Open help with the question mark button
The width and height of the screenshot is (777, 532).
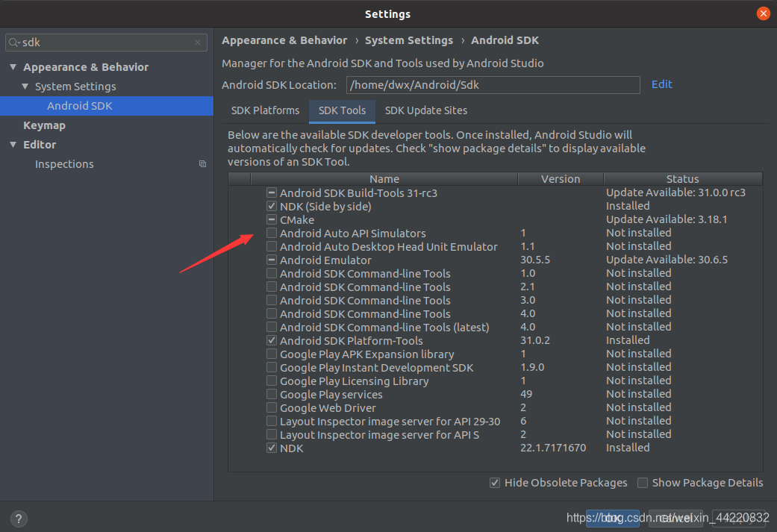19,519
